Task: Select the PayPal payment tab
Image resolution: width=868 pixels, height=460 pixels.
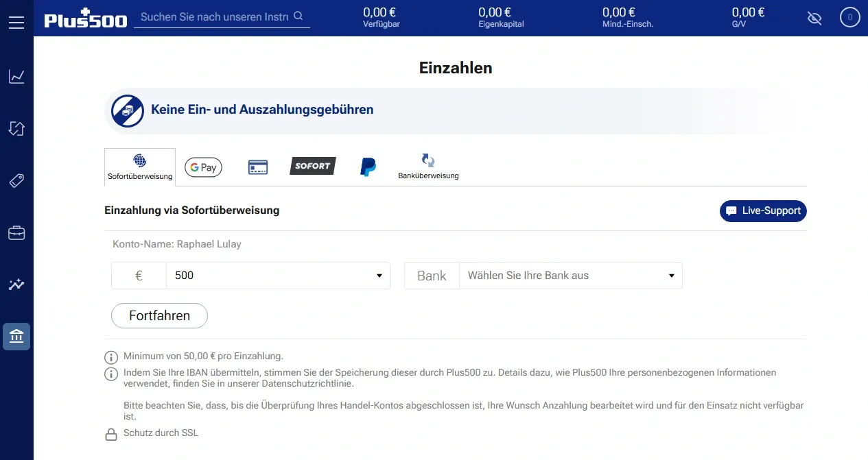Action: 368,167
